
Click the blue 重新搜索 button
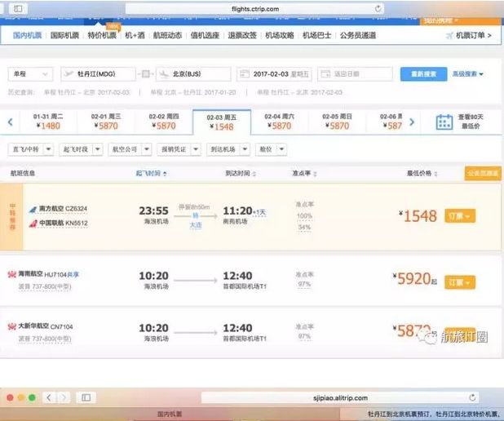point(423,74)
